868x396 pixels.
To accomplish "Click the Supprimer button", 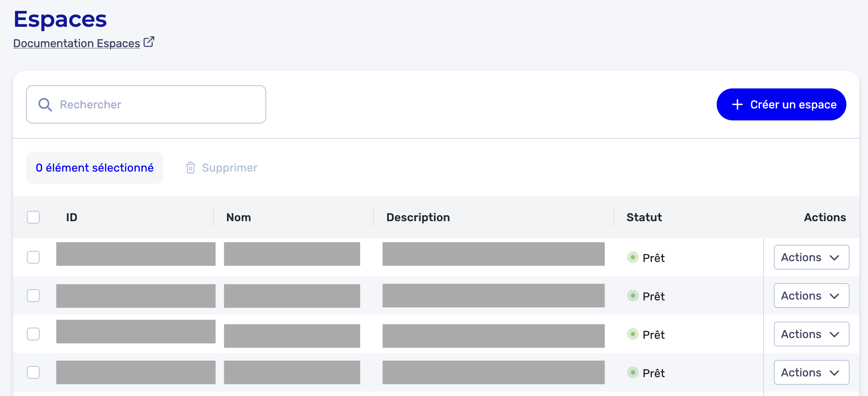I will click(x=221, y=168).
